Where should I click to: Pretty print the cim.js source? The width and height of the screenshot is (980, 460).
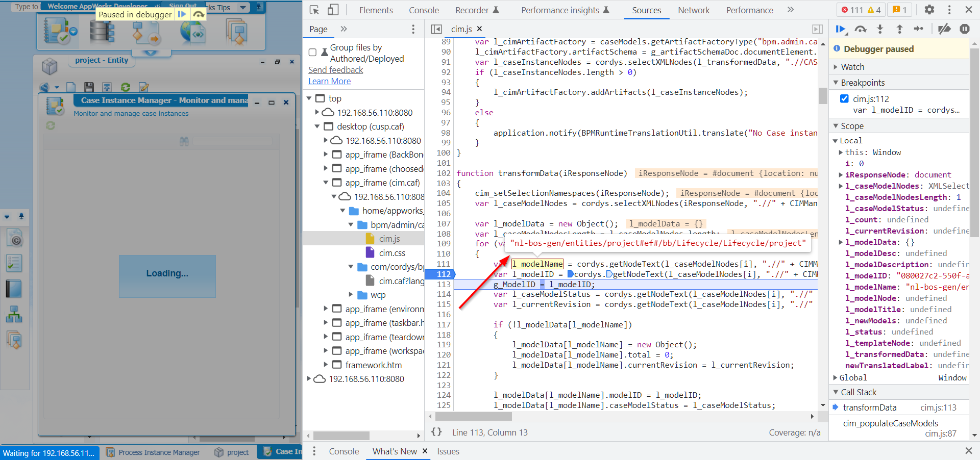436,432
